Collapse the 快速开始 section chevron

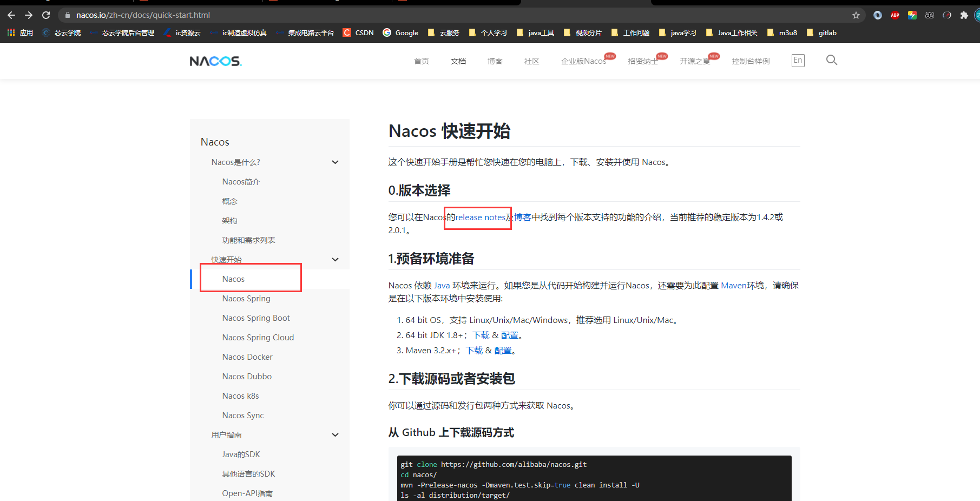pos(335,259)
